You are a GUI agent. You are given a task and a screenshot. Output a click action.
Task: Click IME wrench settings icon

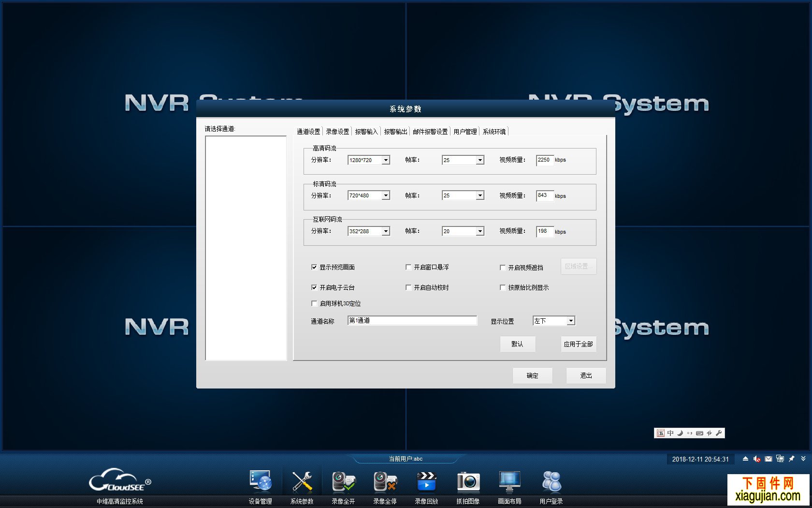click(x=719, y=433)
